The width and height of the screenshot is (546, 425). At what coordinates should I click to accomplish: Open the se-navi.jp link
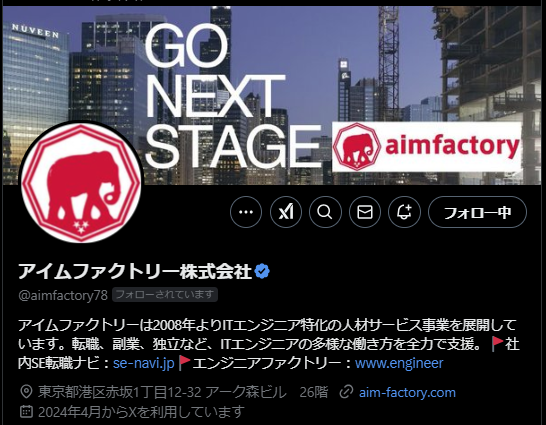[143, 363]
